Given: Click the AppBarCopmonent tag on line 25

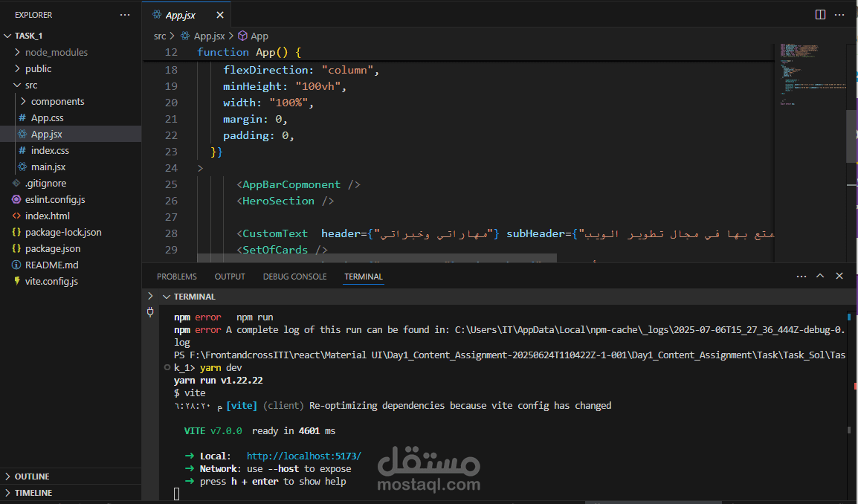Looking at the screenshot, I should pyautogui.click(x=291, y=184).
